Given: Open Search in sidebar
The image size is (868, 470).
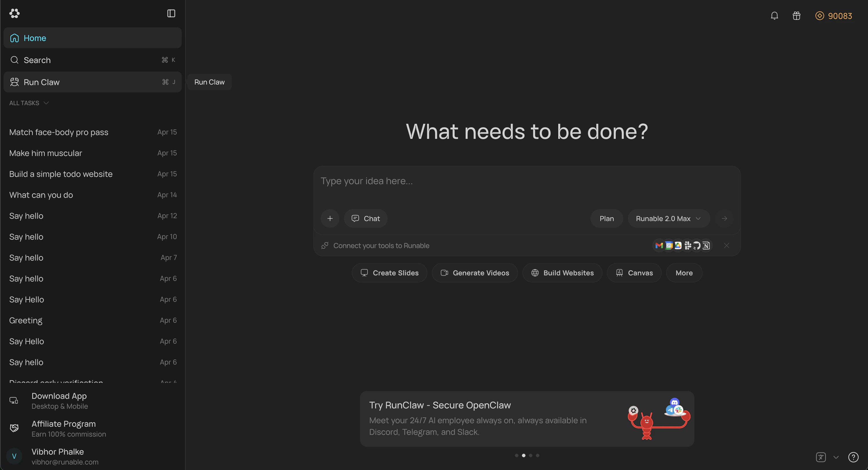Looking at the screenshot, I should click(92, 60).
